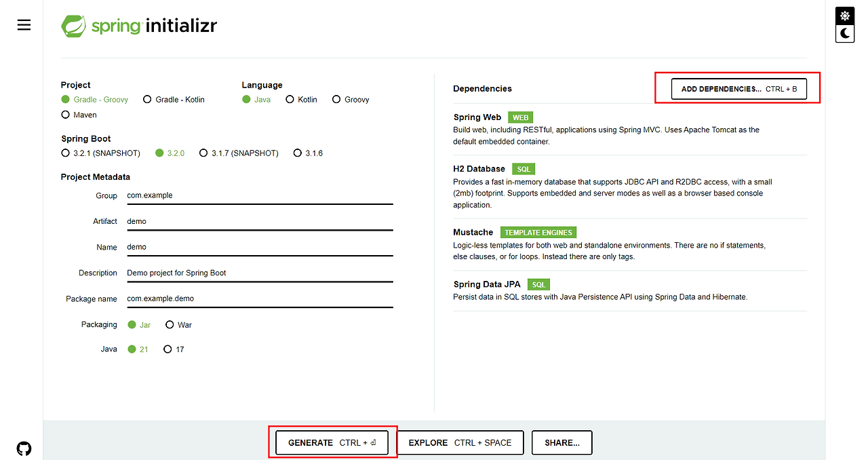
Task: Click the Project Metadata heading
Action: pos(96,177)
